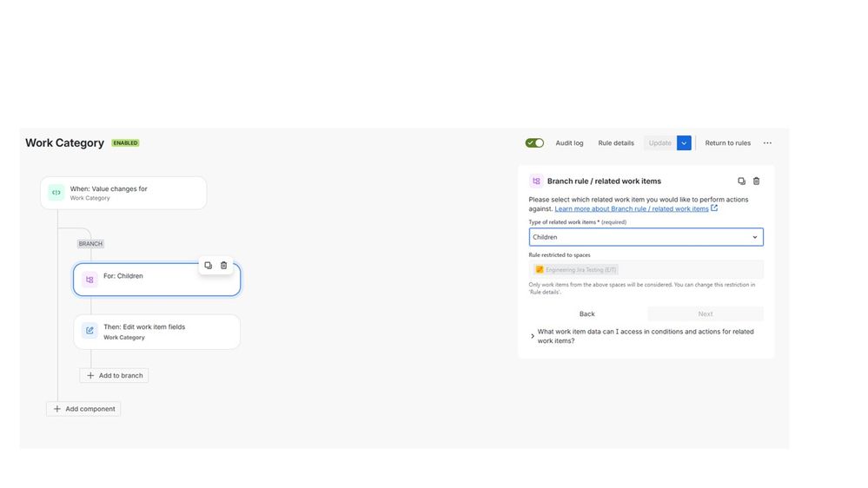Click the 'Rule restricted to spaces' label
Viewport: 868px width, 488px height.
click(559, 255)
